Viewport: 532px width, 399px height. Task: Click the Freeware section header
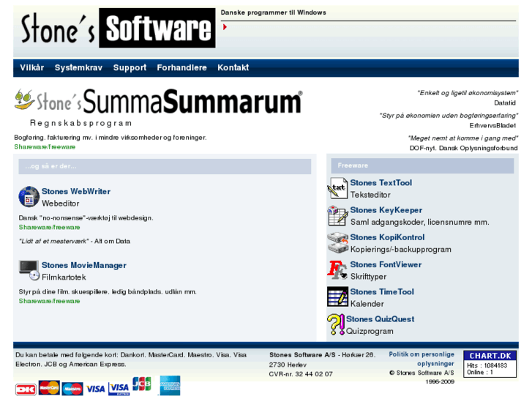click(422, 165)
